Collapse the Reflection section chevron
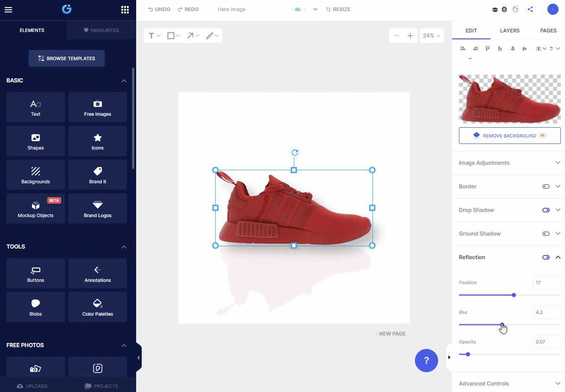 (x=558, y=257)
